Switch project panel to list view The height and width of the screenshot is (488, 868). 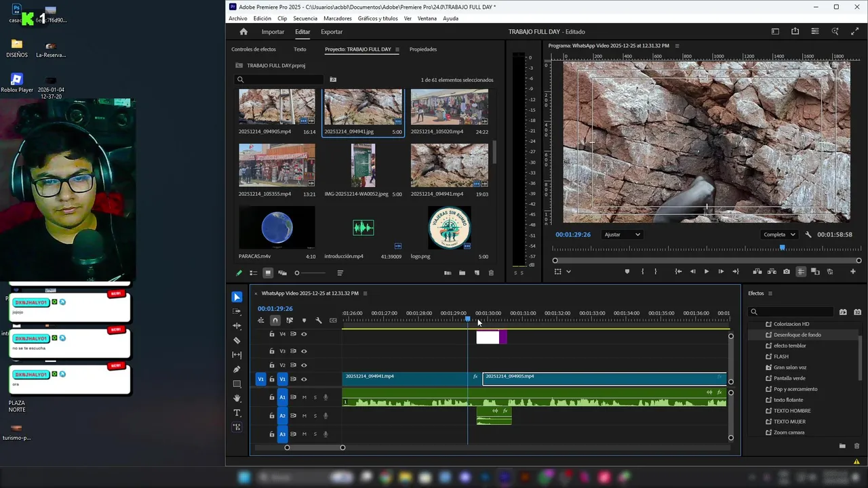click(253, 273)
